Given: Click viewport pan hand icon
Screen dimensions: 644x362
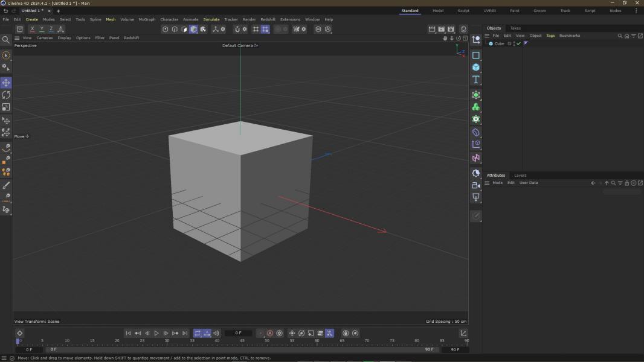Looking at the screenshot, I should coord(445,38).
